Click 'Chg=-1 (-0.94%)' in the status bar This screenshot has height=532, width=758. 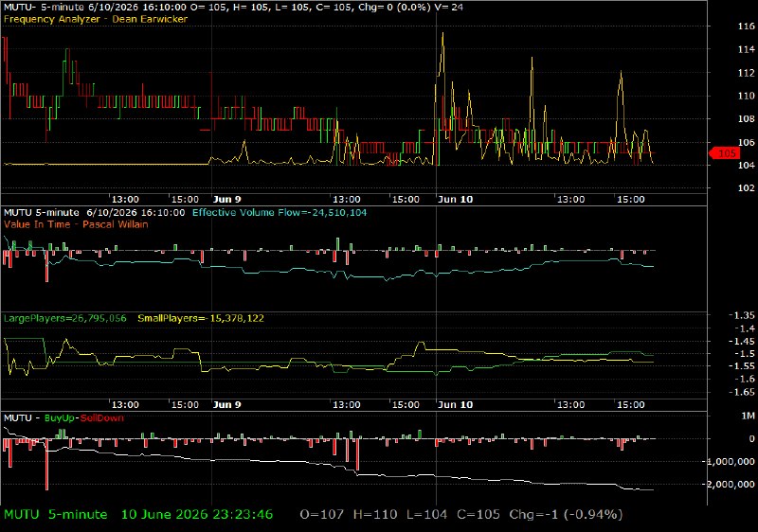coord(566,515)
